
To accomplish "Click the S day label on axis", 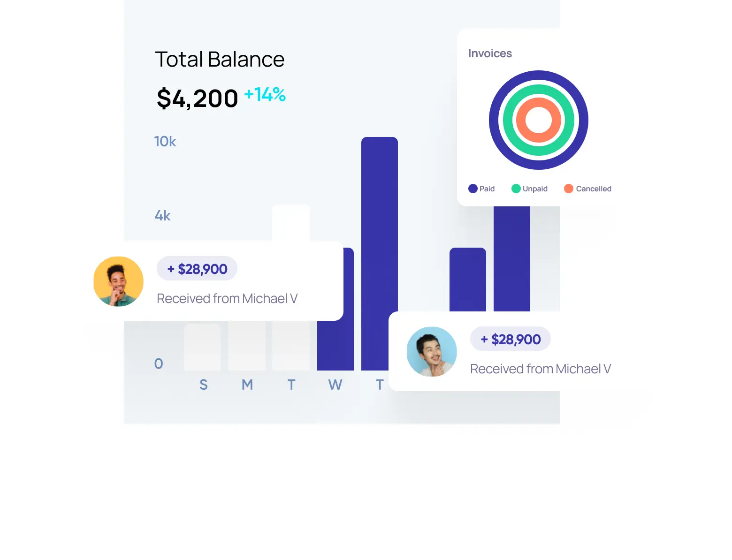I will pyautogui.click(x=203, y=385).
